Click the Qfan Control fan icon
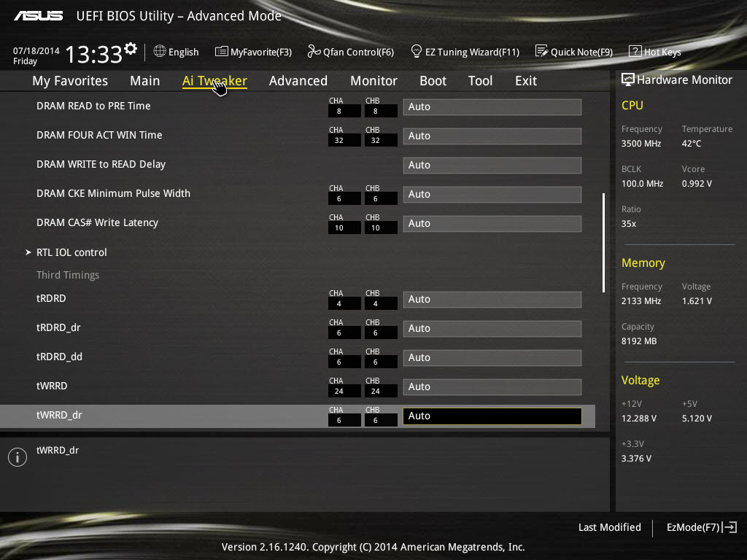 pyautogui.click(x=314, y=51)
